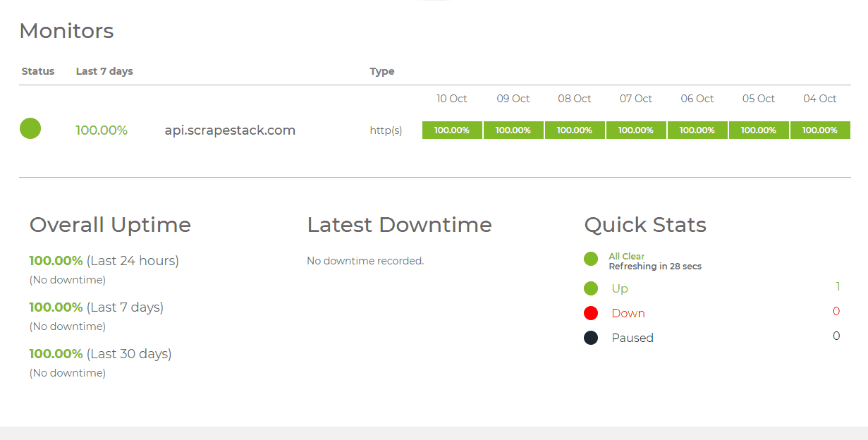Open the api.scrapestack.com monitor details
The width and height of the screenshot is (868, 440).
point(230,130)
